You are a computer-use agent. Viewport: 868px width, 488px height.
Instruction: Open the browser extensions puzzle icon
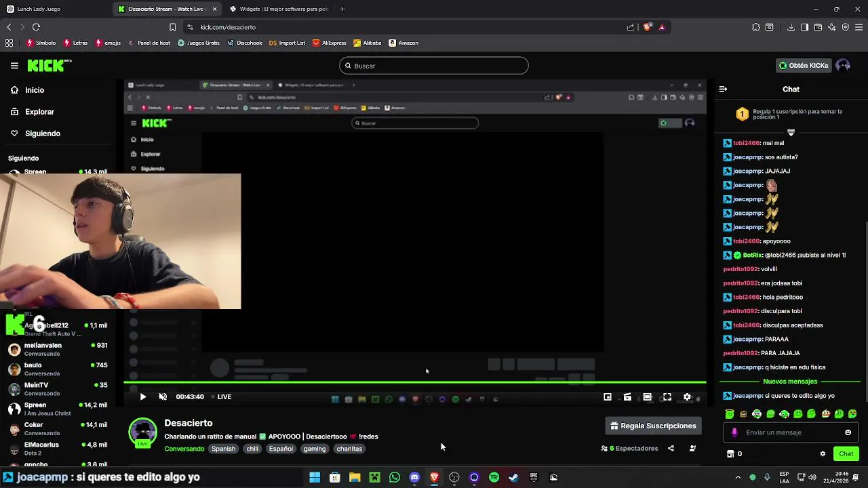756,27
